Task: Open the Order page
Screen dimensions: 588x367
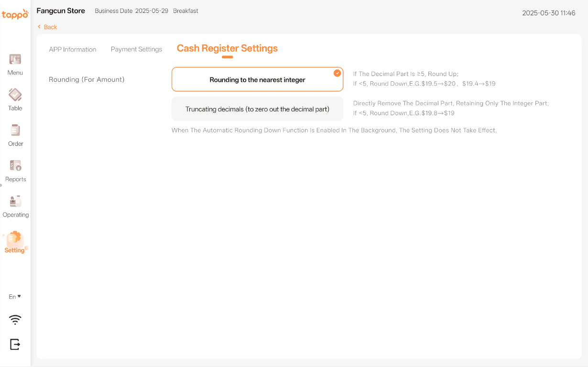Action: tap(15, 135)
